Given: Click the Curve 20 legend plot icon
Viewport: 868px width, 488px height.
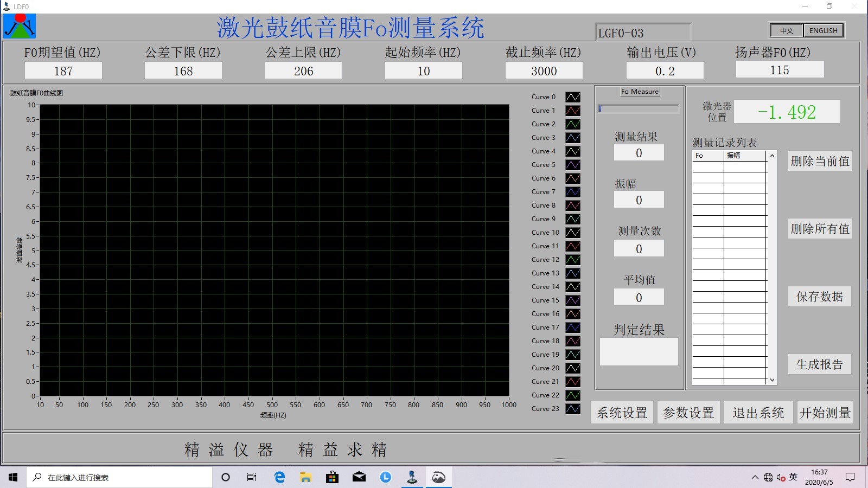Looking at the screenshot, I should tap(573, 368).
